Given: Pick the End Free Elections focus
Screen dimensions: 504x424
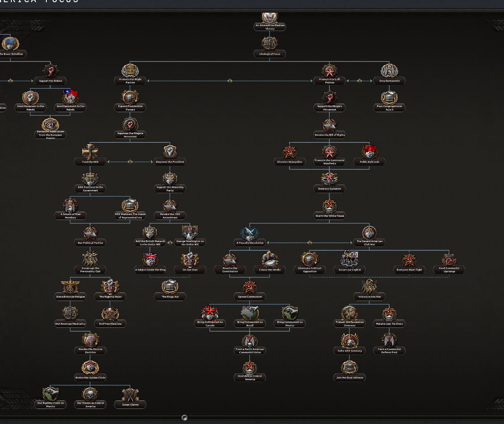Looking at the screenshot, I should [x=110, y=317].
